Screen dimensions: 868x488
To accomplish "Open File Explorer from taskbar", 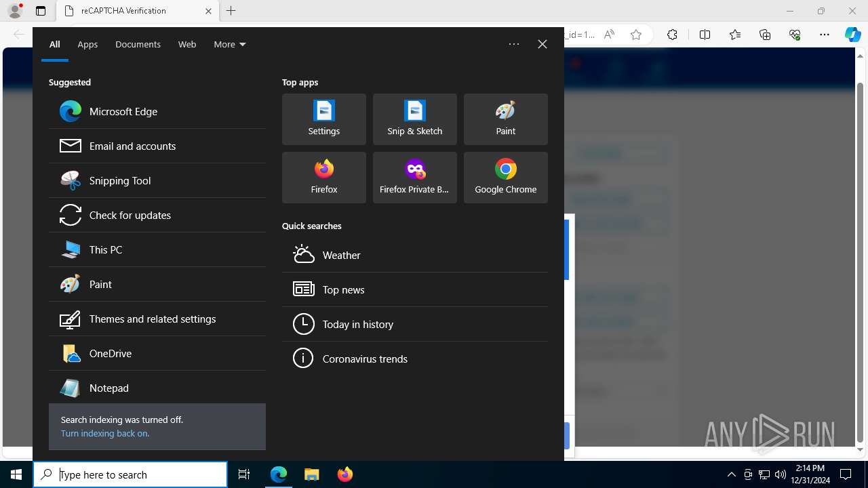I will [x=312, y=474].
